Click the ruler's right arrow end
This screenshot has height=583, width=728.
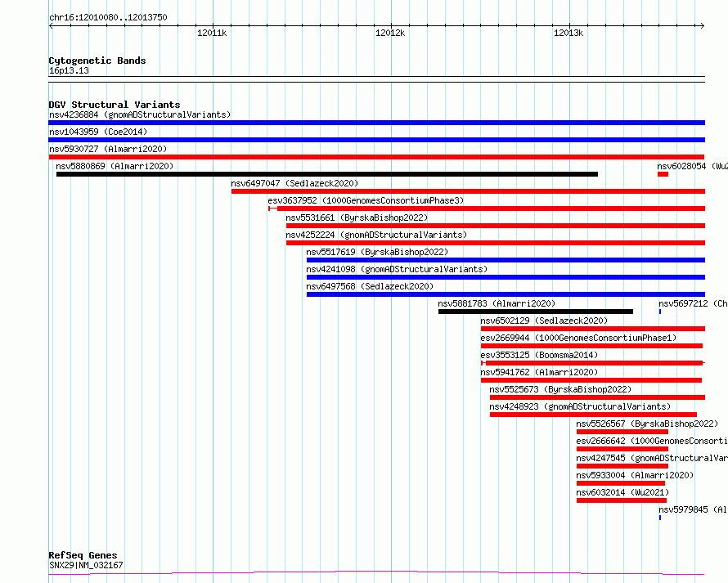pos(703,26)
